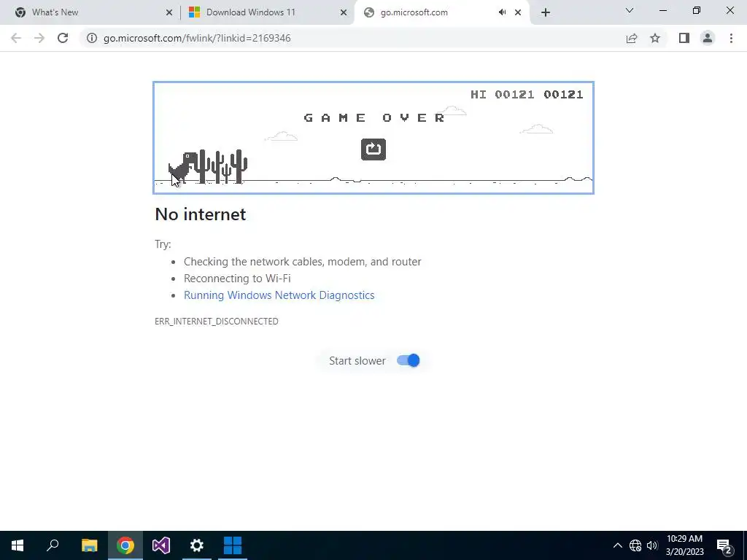Open notification center icon
The width and height of the screenshot is (747, 560).
point(724,545)
